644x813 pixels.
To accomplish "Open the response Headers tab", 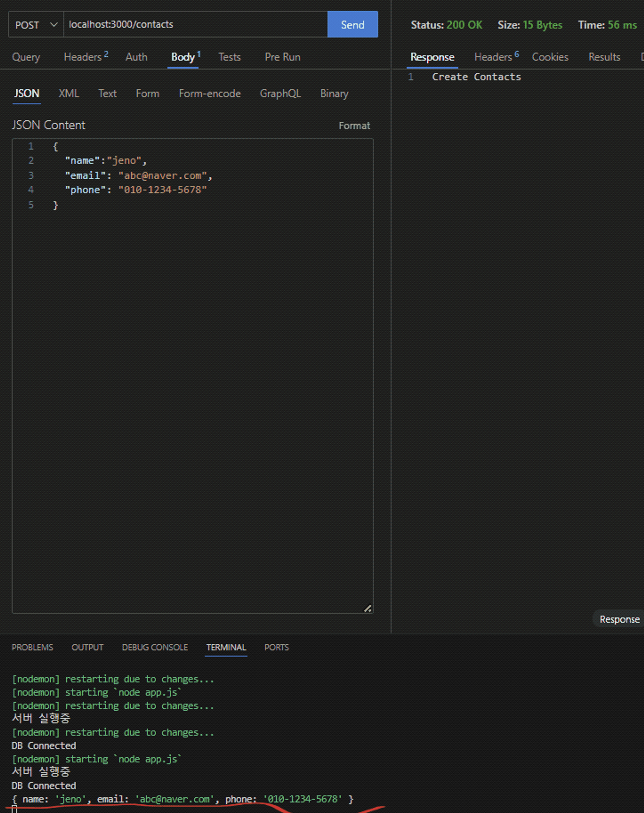I will click(496, 57).
